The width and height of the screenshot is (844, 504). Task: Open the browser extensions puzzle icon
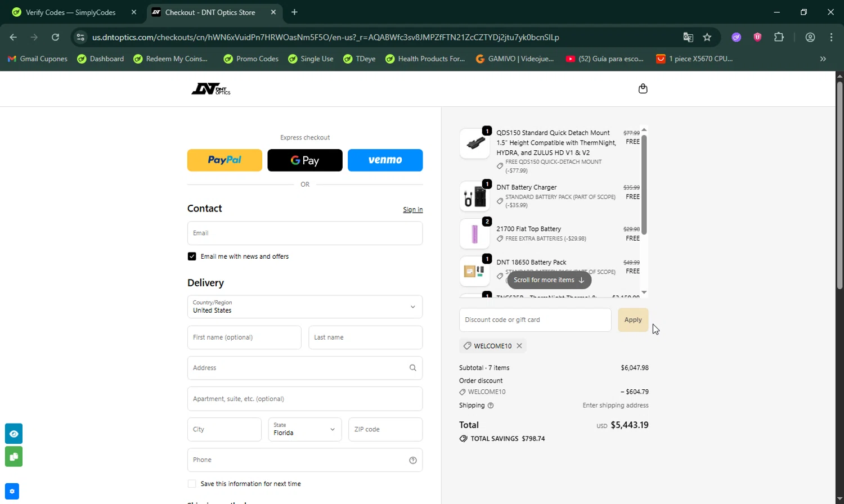click(x=779, y=37)
